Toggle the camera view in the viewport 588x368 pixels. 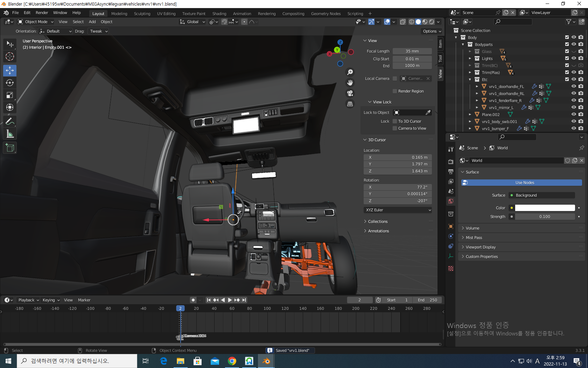pyautogui.click(x=350, y=93)
